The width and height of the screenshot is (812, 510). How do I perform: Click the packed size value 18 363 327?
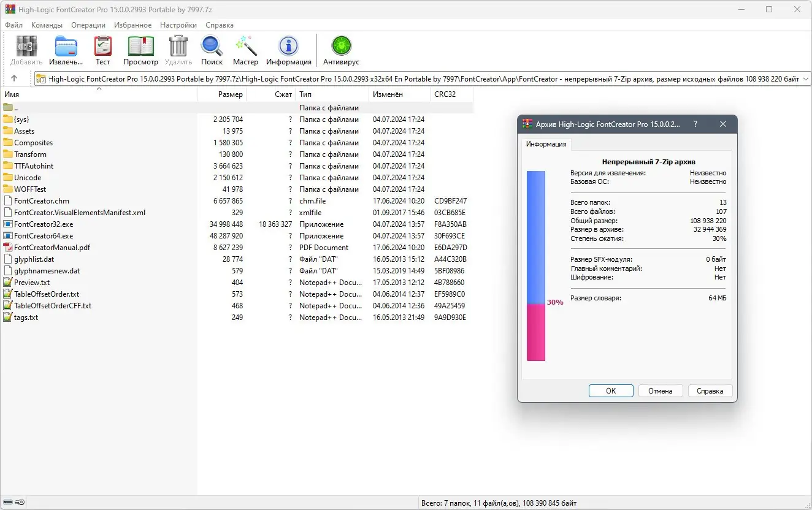[x=275, y=224]
